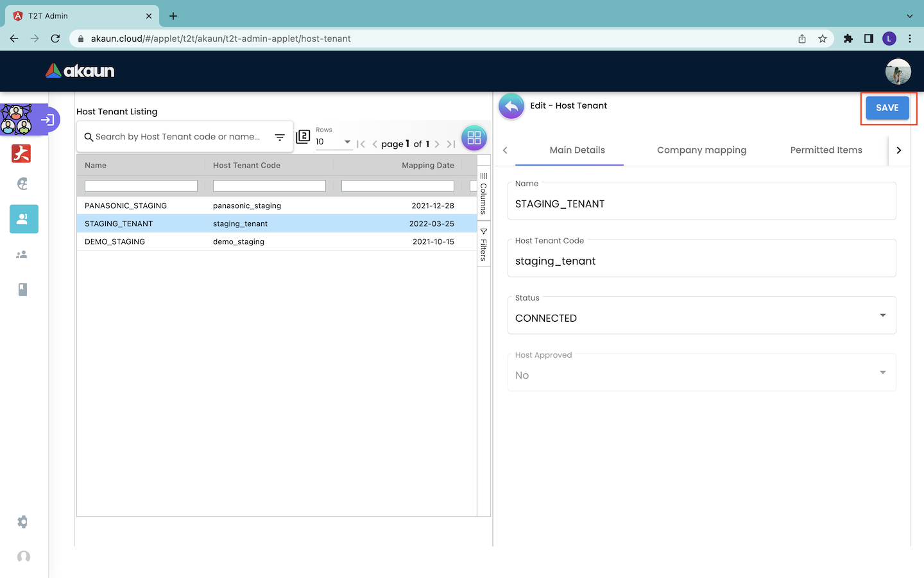Viewport: 924px width, 578px height.
Task: Click the red PDF-style sidebar icon
Action: 21,153
